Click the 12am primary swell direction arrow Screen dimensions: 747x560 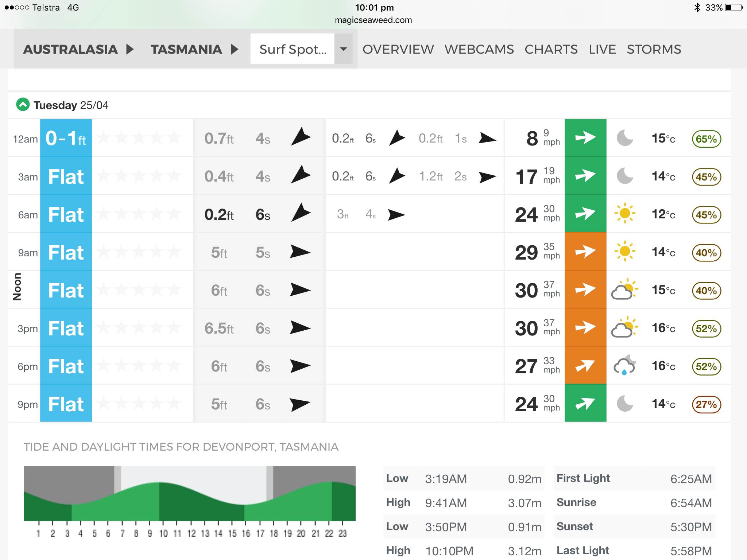(x=301, y=137)
